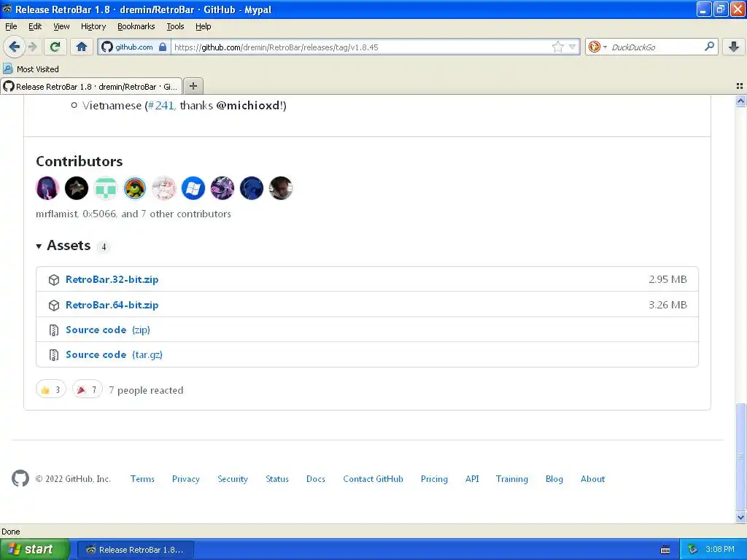The image size is (747, 560).
Task: Open the File menu
Action: (x=11, y=26)
